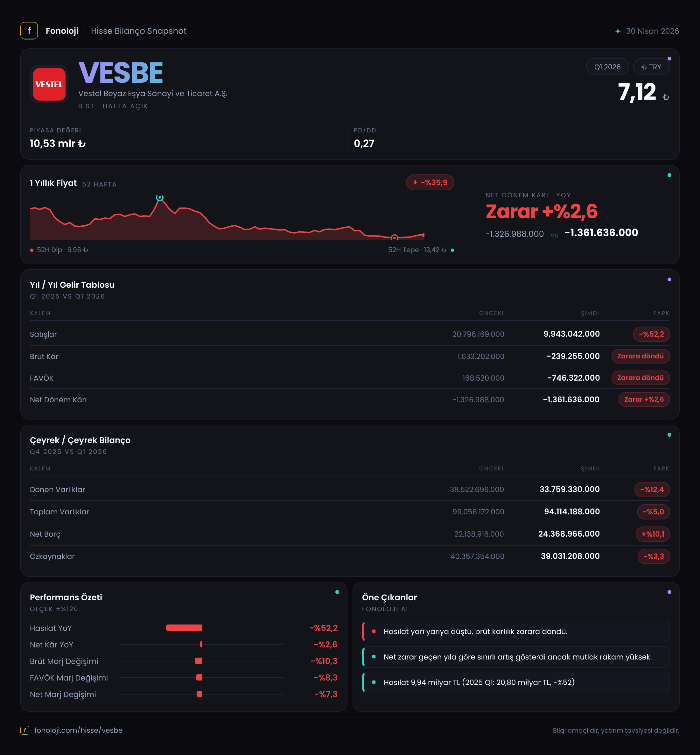Viewport: 700px width, 755px height.
Task: Click the -%12,4 badge for Dönen Varlıklar
Action: coord(652,490)
